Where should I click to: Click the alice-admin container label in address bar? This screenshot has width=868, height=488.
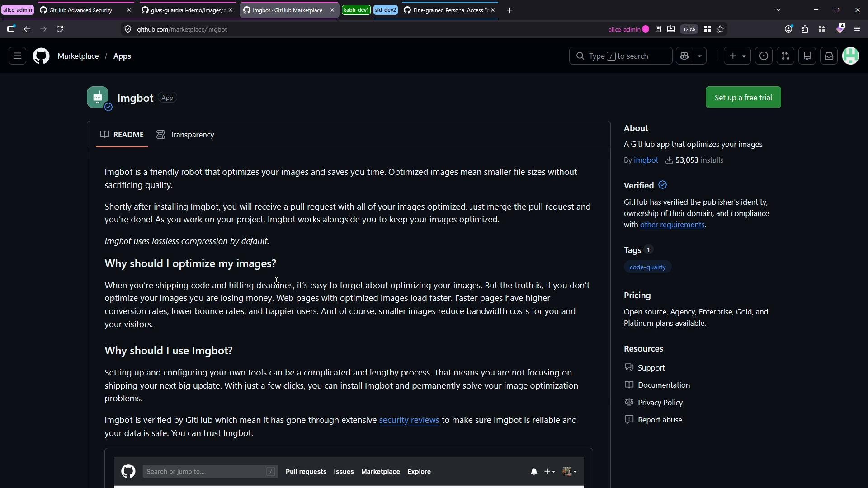pos(628,29)
